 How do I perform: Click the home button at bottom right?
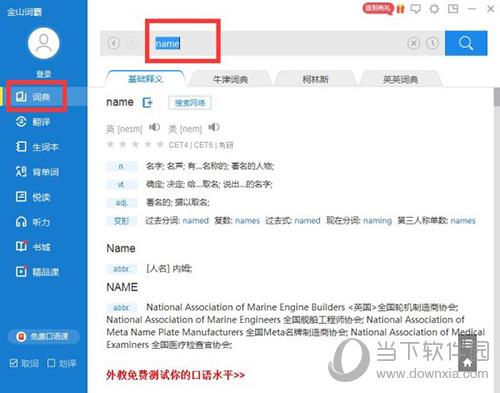[467, 362]
